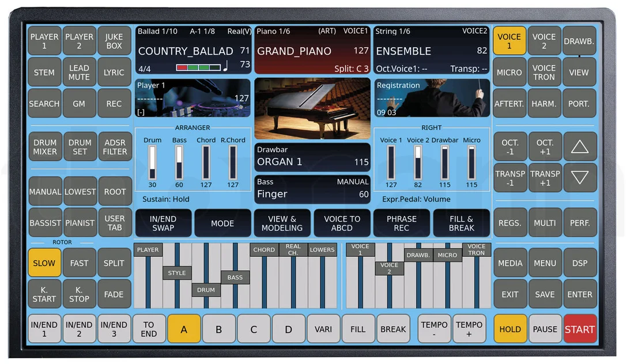Select variation B button
626x364 pixels.
pyautogui.click(x=219, y=329)
